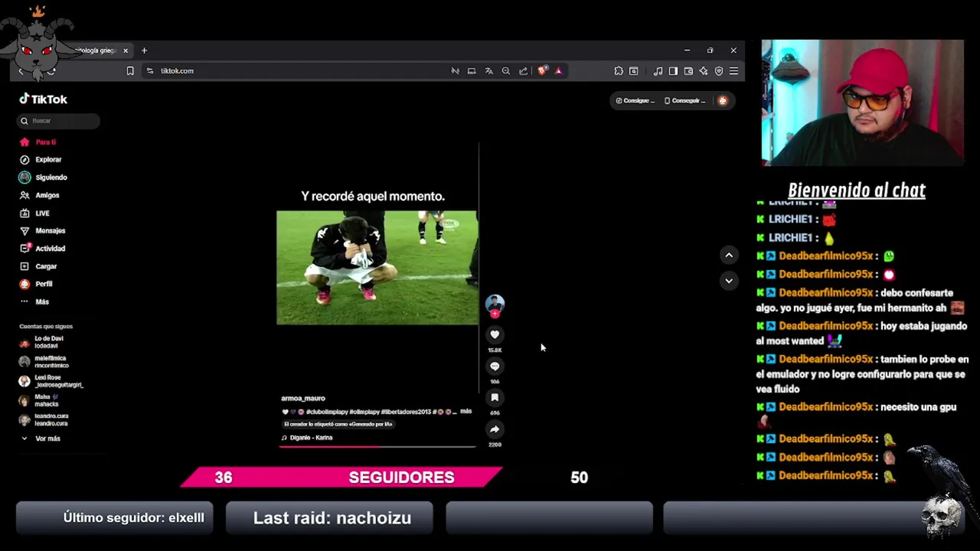Screen dimensions: 980x551
Task: Click the VPN shield icon
Action: (718, 71)
